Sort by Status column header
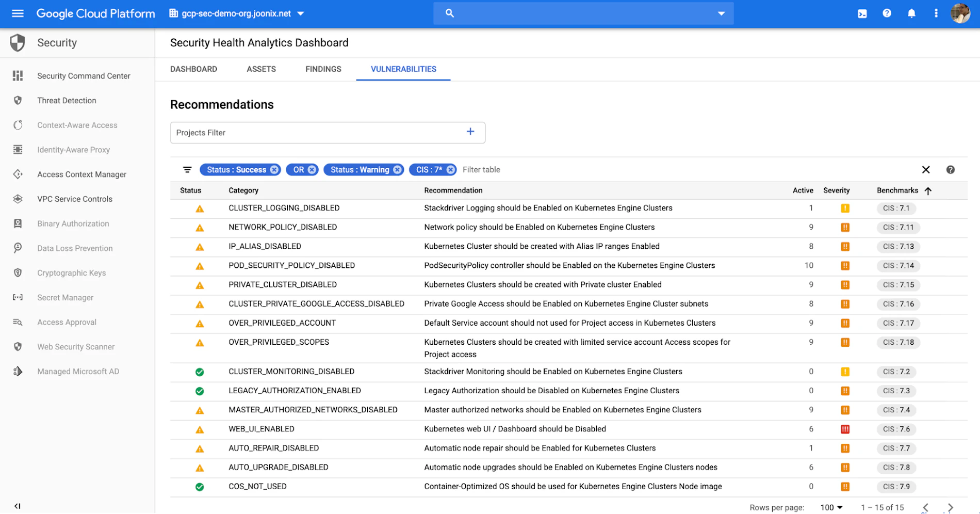The width and height of the screenshot is (980, 514). [x=191, y=190]
